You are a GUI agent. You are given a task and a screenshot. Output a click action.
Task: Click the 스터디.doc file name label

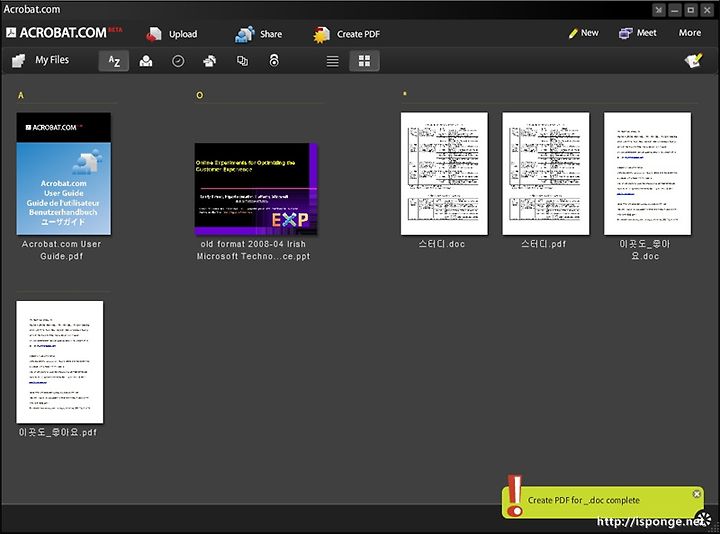442,244
